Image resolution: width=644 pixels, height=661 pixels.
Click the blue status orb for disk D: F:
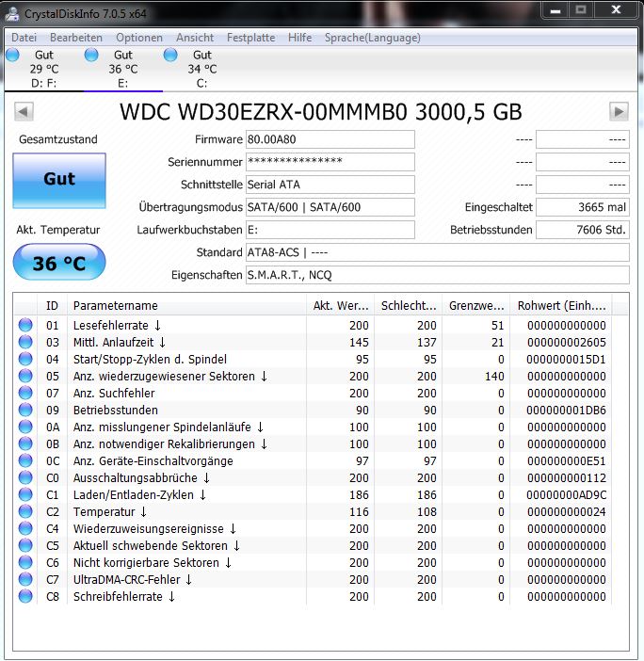click(12, 55)
